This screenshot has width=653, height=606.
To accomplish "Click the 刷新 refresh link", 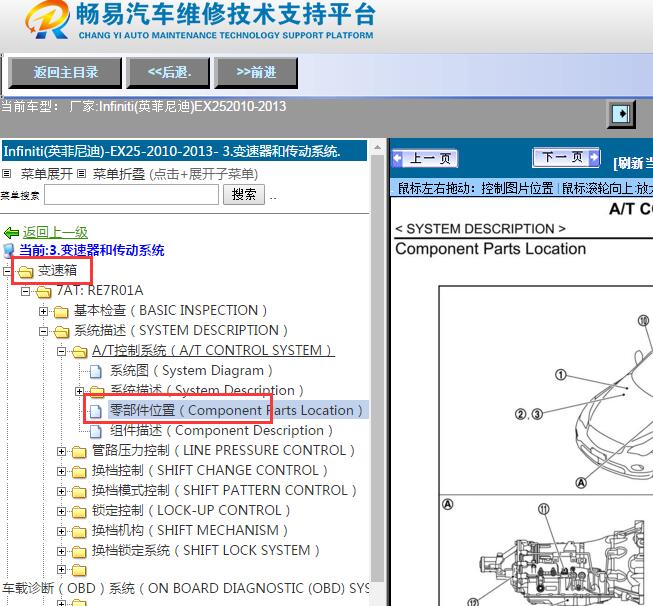I will click(633, 163).
